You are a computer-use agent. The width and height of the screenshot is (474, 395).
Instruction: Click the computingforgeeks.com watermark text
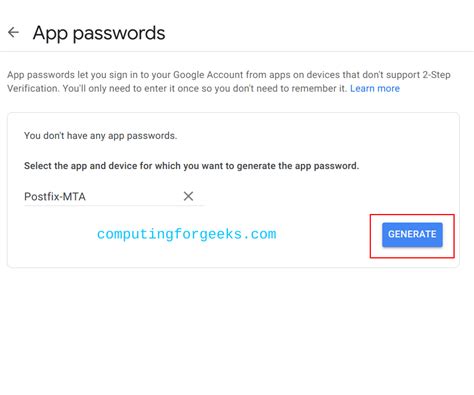(x=186, y=234)
